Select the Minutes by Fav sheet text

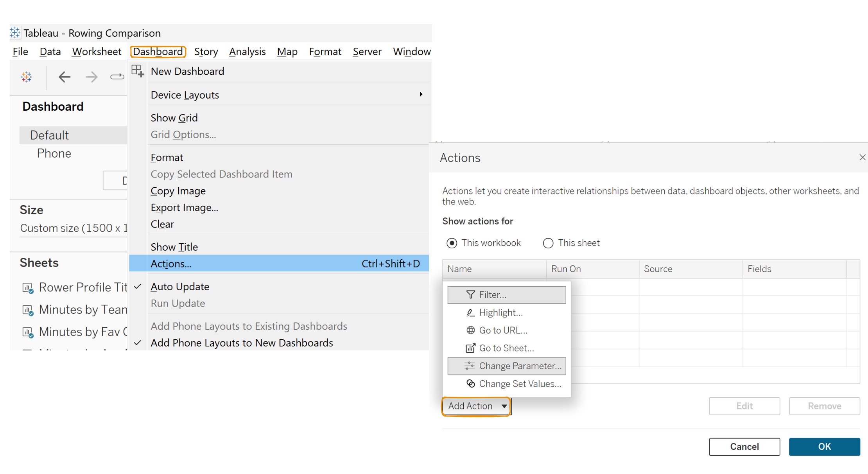(83, 332)
